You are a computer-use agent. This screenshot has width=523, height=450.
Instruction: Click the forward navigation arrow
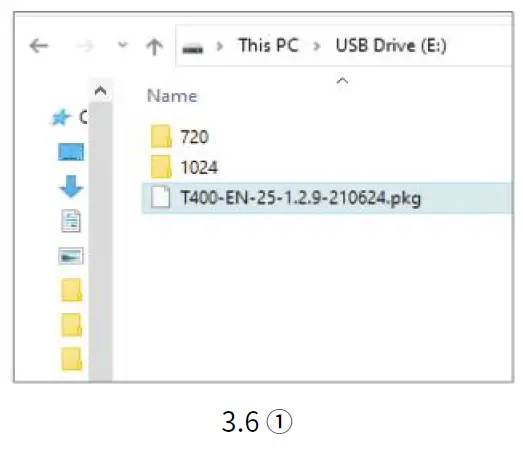[x=85, y=46]
